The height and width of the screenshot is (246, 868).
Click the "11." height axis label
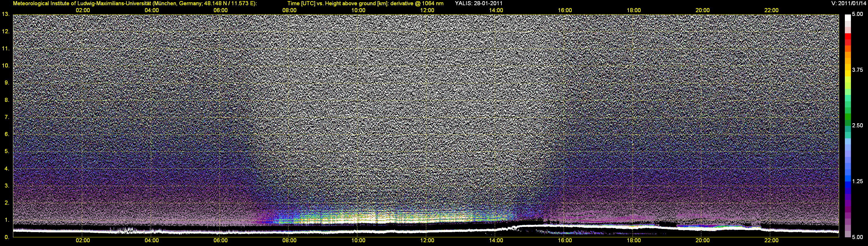(x=6, y=49)
